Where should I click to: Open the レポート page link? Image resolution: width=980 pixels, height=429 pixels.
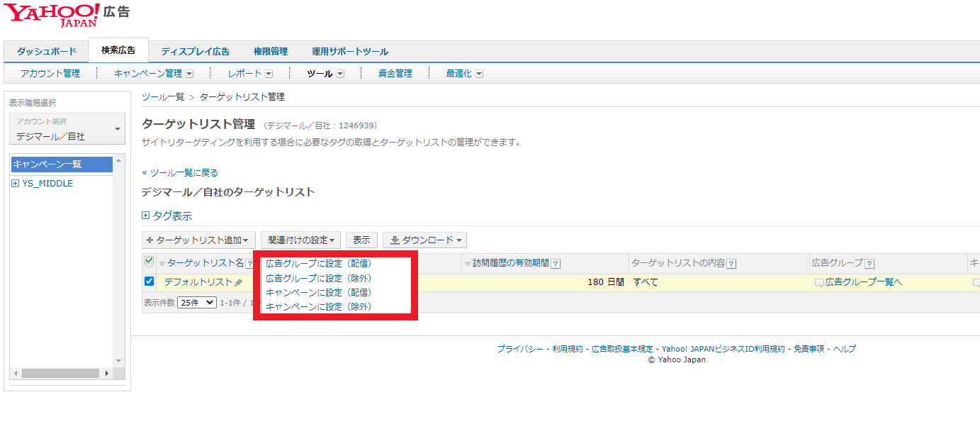point(244,73)
